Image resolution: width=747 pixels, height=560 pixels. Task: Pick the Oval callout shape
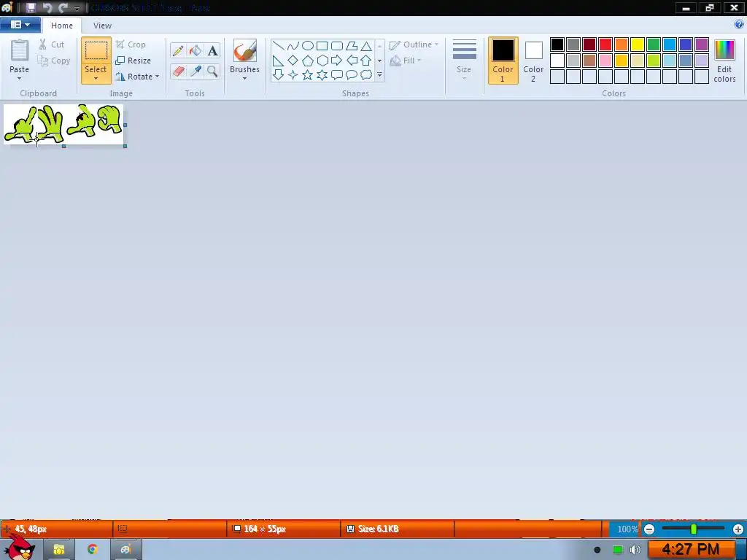pyautogui.click(x=352, y=75)
